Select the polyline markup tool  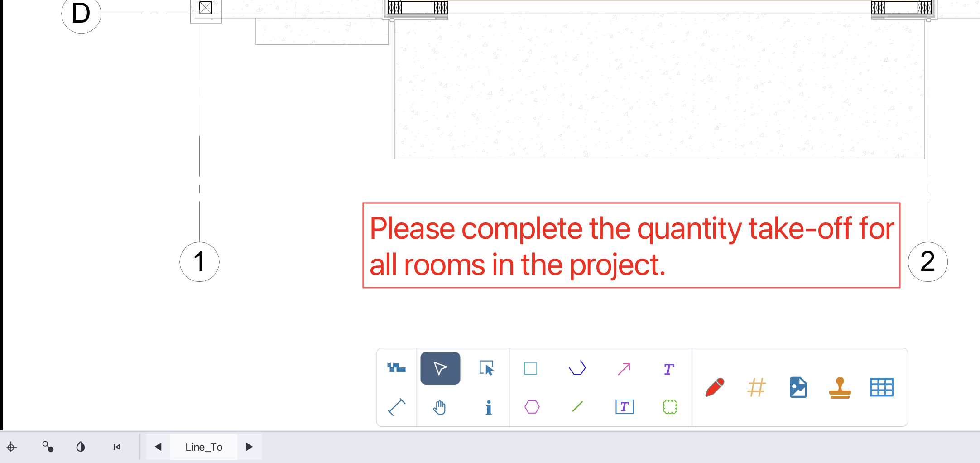(x=577, y=368)
